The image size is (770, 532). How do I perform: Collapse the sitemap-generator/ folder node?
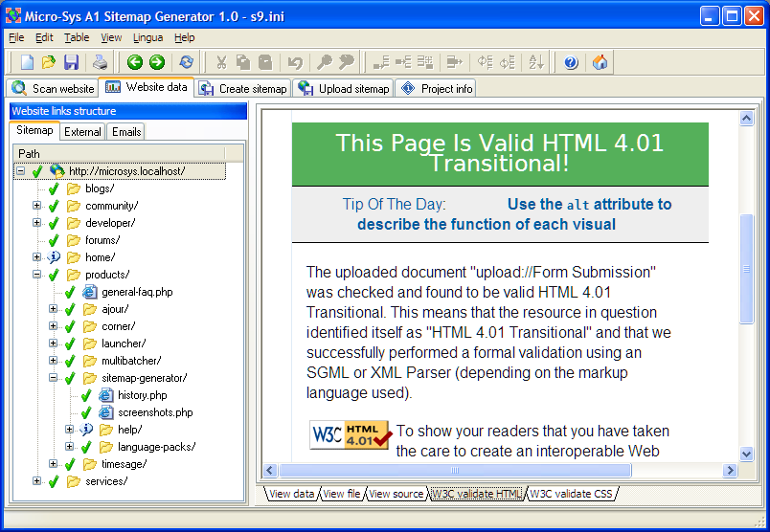tap(53, 378)
